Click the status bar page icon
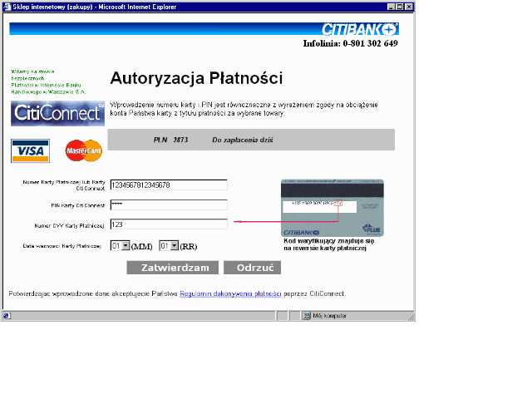532x399 pixels. pyautogui.click(x=7, y=316)
